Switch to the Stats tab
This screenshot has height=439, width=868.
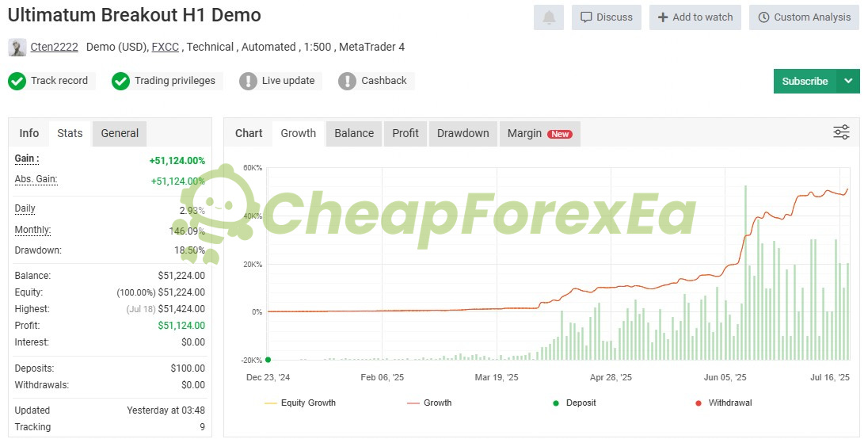coord(70,133)
